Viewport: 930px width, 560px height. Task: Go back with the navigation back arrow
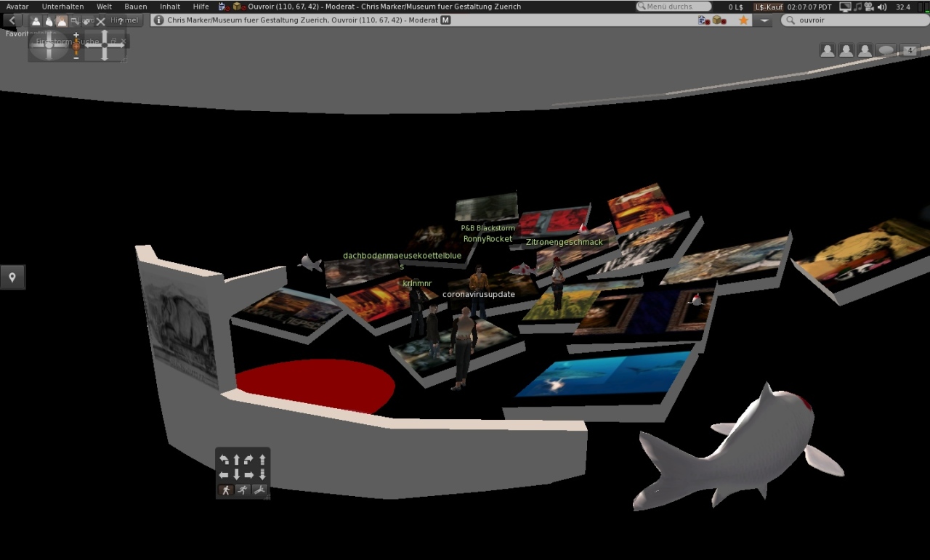[x=12, y=20]
